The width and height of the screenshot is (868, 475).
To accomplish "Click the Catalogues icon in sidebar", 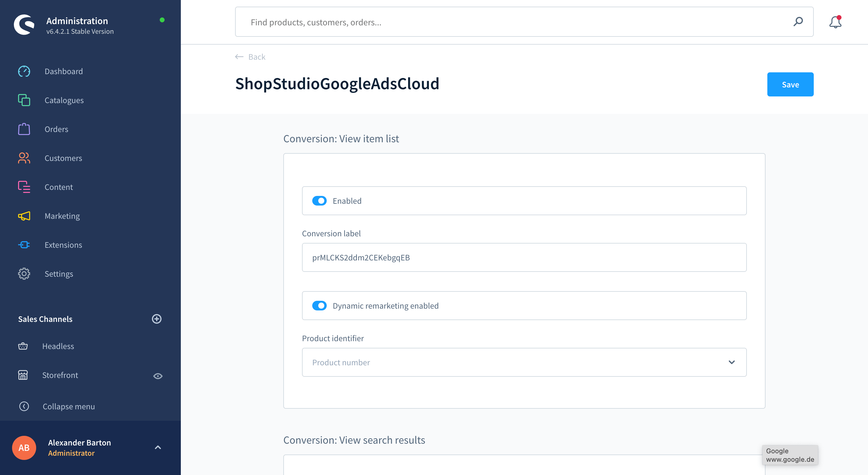I will 24,100.
